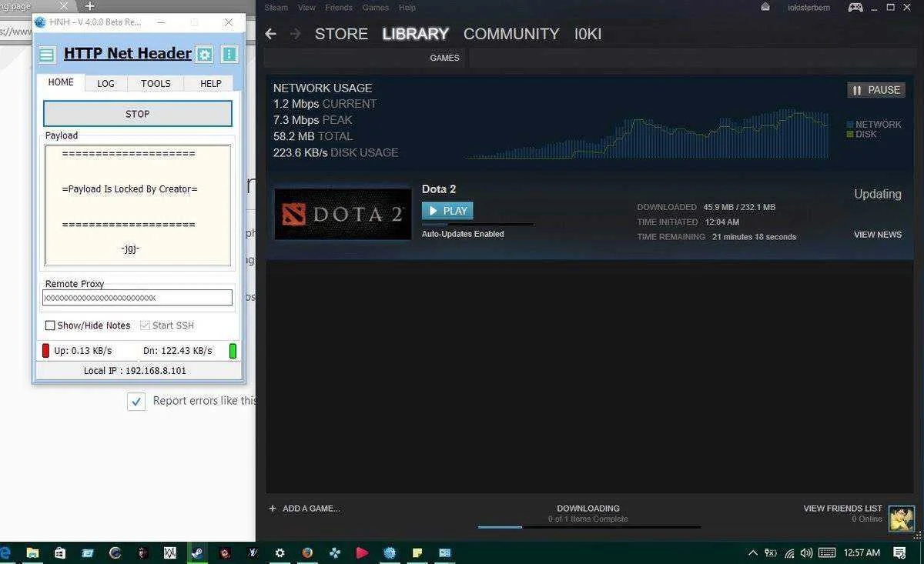Go to the Steam STORE section

click(x=341, y=34)
